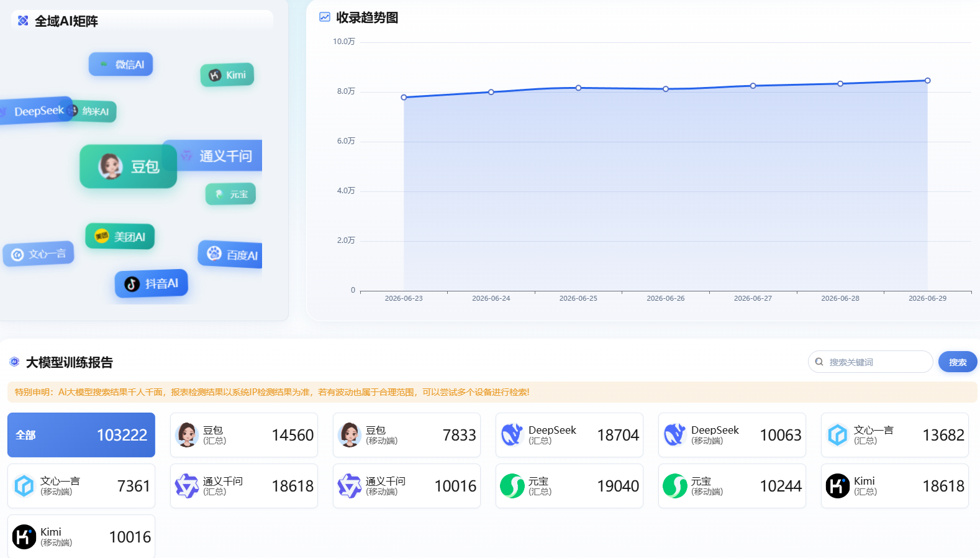Click the DeepSeek (移动端) count 10063
The width and height of the screenshot is (980, 558).
tap(781, 435)
